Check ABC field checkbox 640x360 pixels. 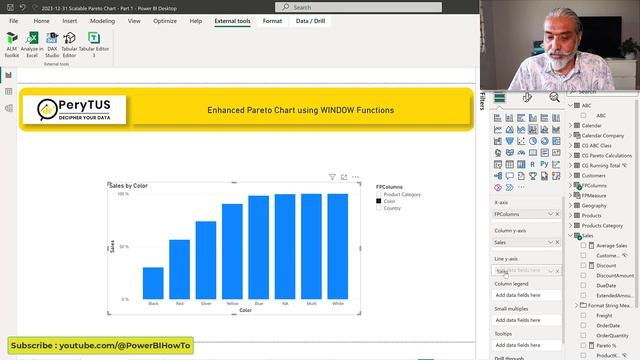583,116
